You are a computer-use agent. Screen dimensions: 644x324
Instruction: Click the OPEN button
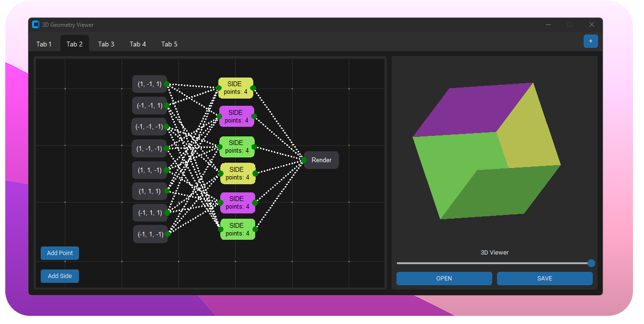[x=444, y=279]
